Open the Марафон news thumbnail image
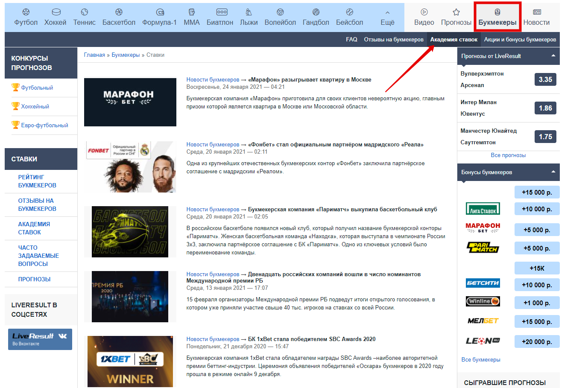This screenshot has height=388, width=588. coord(130,102)
